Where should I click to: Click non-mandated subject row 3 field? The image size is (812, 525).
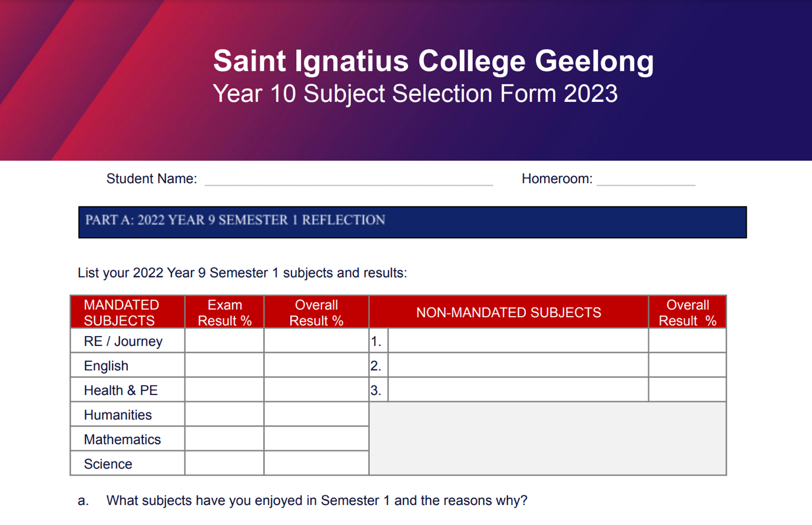pyautogui.click(x=518, y=390)
